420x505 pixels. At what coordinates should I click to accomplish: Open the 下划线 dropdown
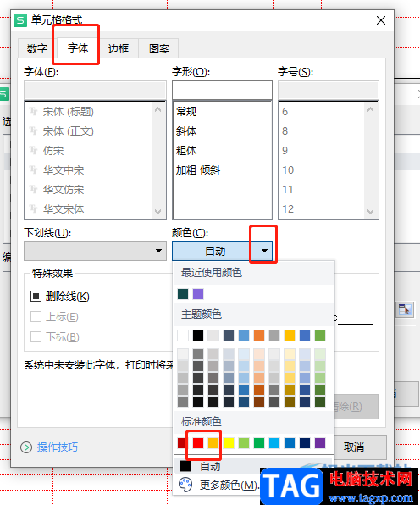click(x=96, y=251)
